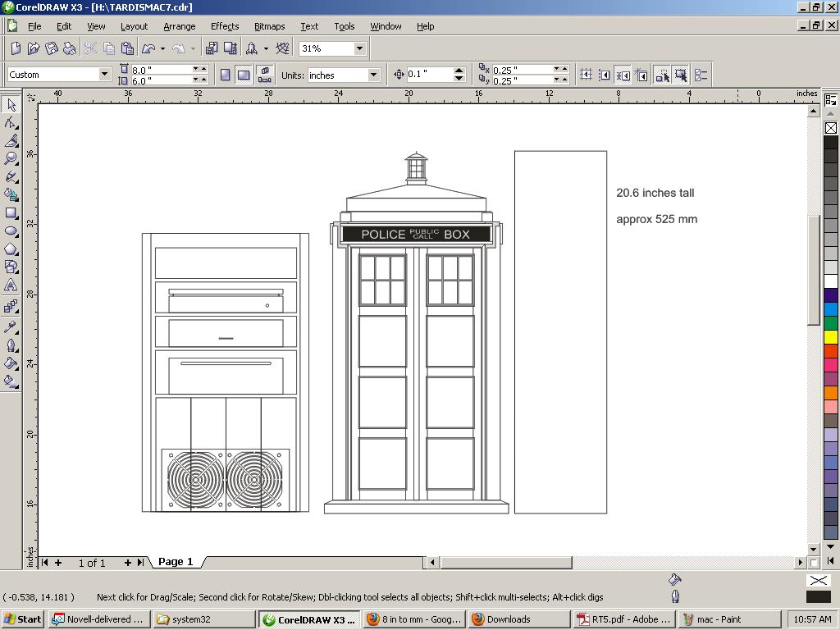840x630 pixels.
Task: Toggle Dynamic Guides
Action: click(641, 75)
